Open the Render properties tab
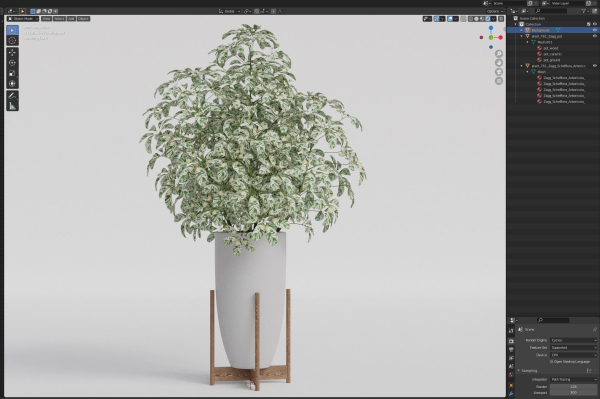600x399 pixels. point(511,341)
